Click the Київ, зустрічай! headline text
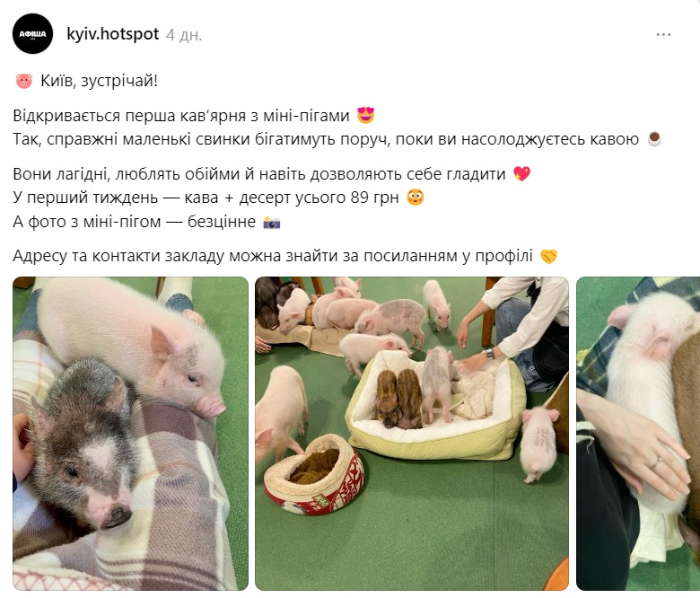The image size is (700, 598). 99,82
